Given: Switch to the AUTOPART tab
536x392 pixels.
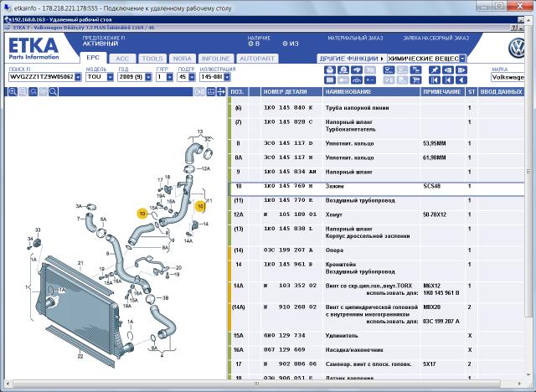Looking at the screenshot, I should [x=257, y=59].
